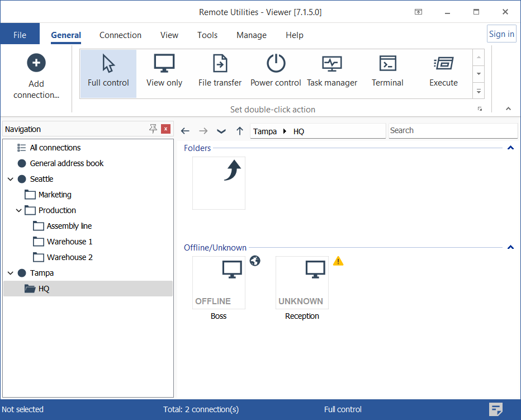This screenshot has height=420, width=521.
Task: Select General address book
Action: [67, 163]
